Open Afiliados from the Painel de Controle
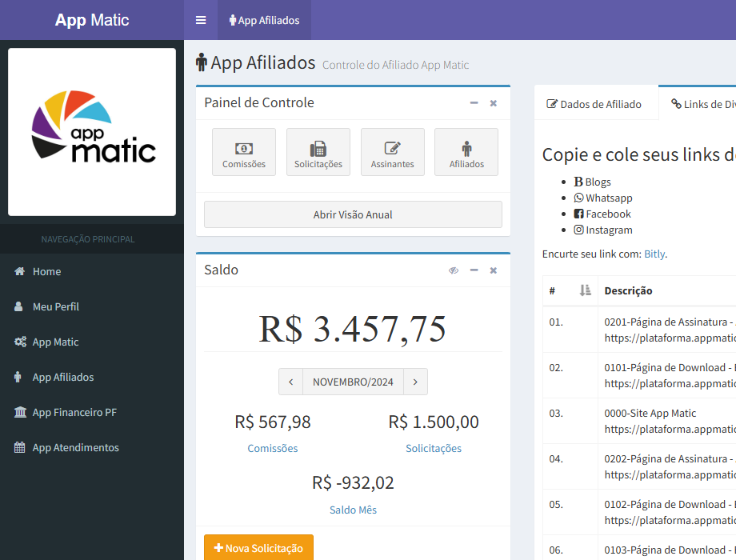The image size is (736, 560). click(x=466, y=152)
